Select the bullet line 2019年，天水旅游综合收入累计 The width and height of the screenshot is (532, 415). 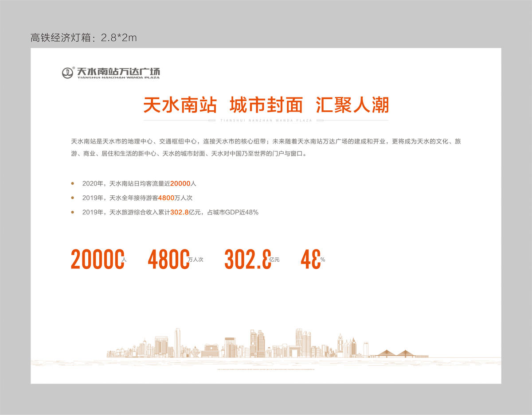(x=170, y=213)
